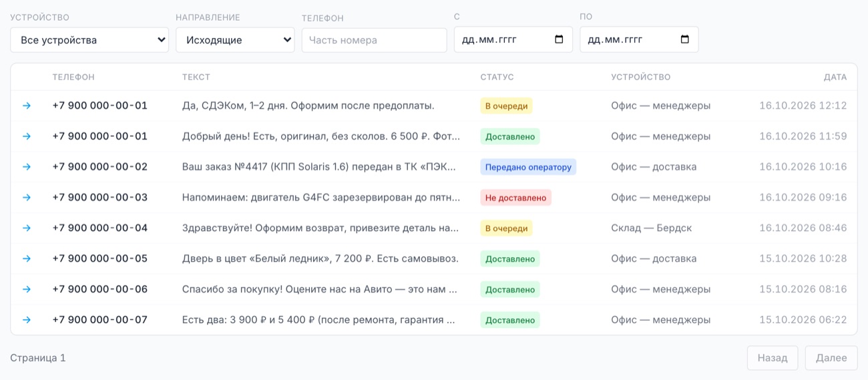The width and height of the screenshot is (868, 380).
Task: Click the message Напоминаем: двигатель G4FC
Action: [x=321, y=198]
